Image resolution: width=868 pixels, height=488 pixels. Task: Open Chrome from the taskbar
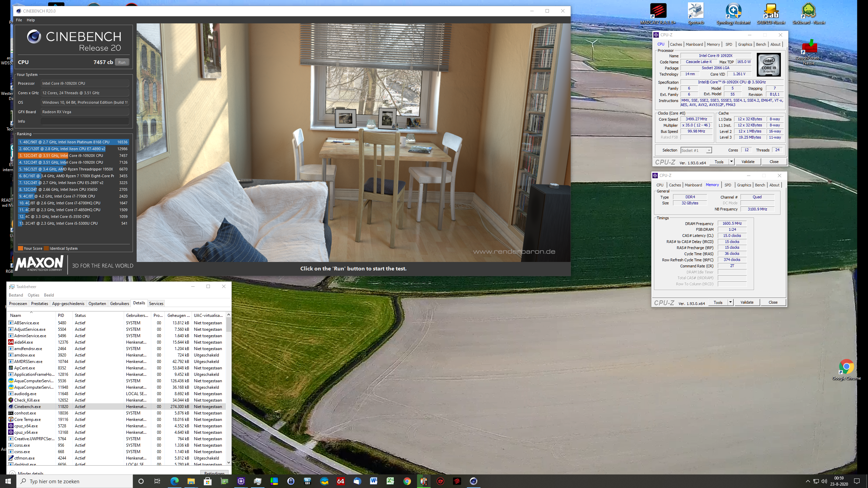pyautogui.click(x=407, y=481)
